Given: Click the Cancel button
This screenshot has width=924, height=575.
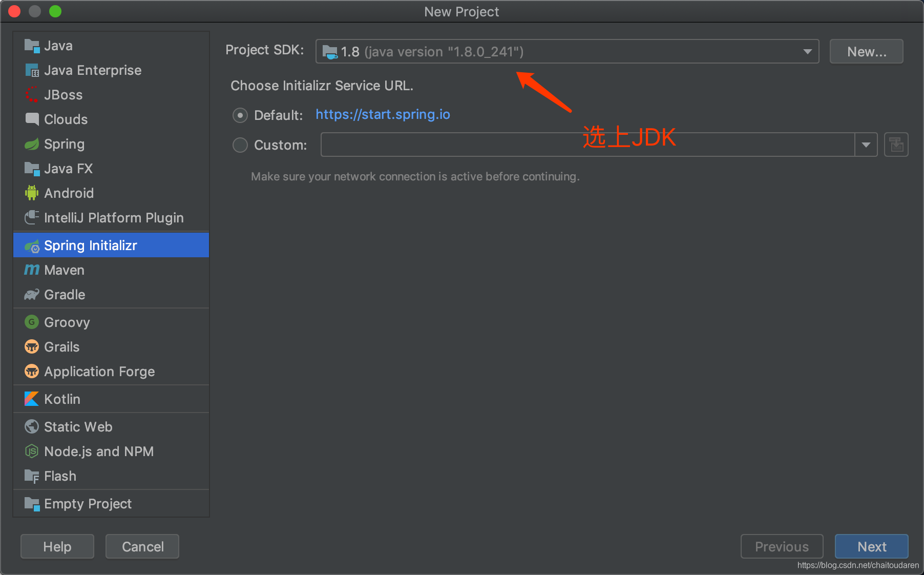Looking at the screenshot, I should click(x=142, y=547).
